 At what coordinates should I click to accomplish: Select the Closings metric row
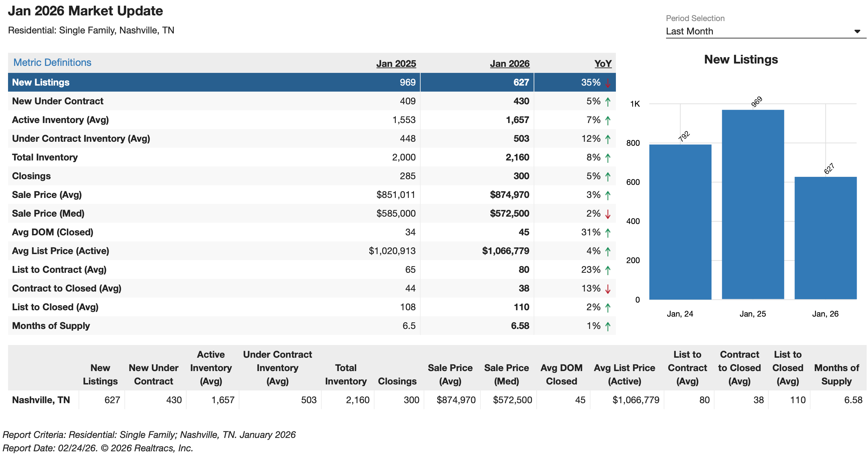pyautogui.click(x=31, y=176)
